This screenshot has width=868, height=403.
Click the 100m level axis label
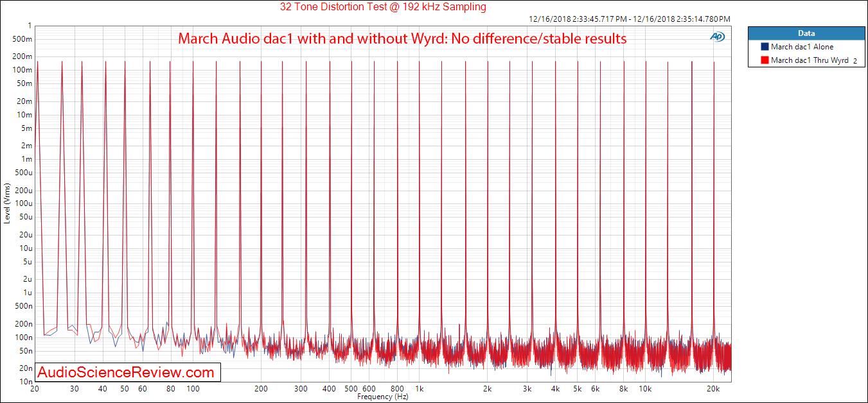[23, 70]
